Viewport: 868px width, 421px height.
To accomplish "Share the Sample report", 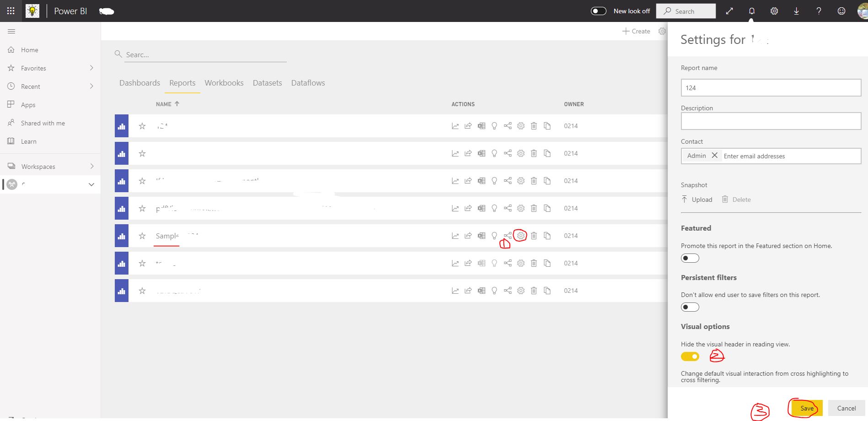I will [x=468, y=236].
